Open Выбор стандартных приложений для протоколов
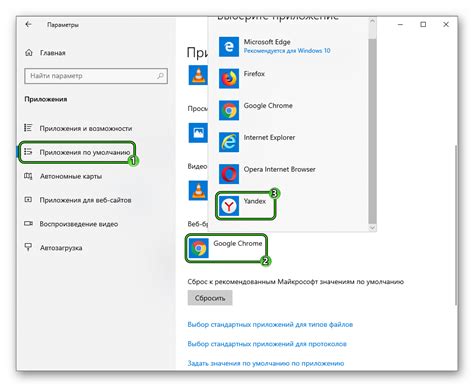 pyautogui.click(x=267, y=344)
